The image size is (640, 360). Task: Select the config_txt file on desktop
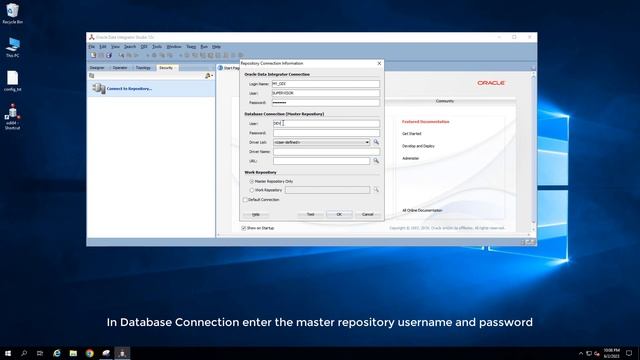(13, 81)
